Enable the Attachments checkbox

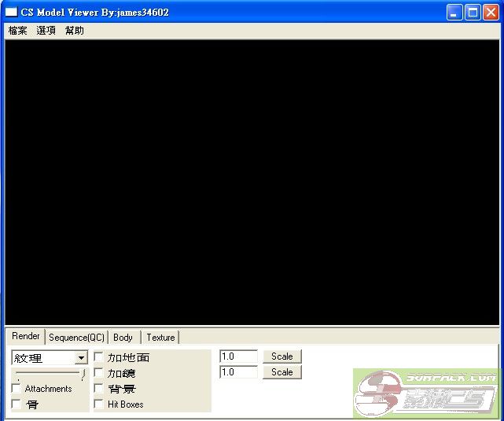click(x=17, y=389)
